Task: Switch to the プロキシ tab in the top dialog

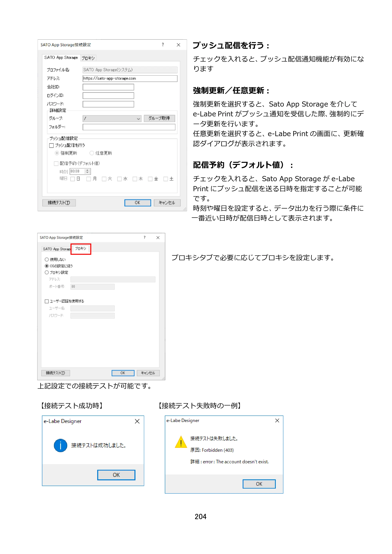Action: (x=88, y=58)
